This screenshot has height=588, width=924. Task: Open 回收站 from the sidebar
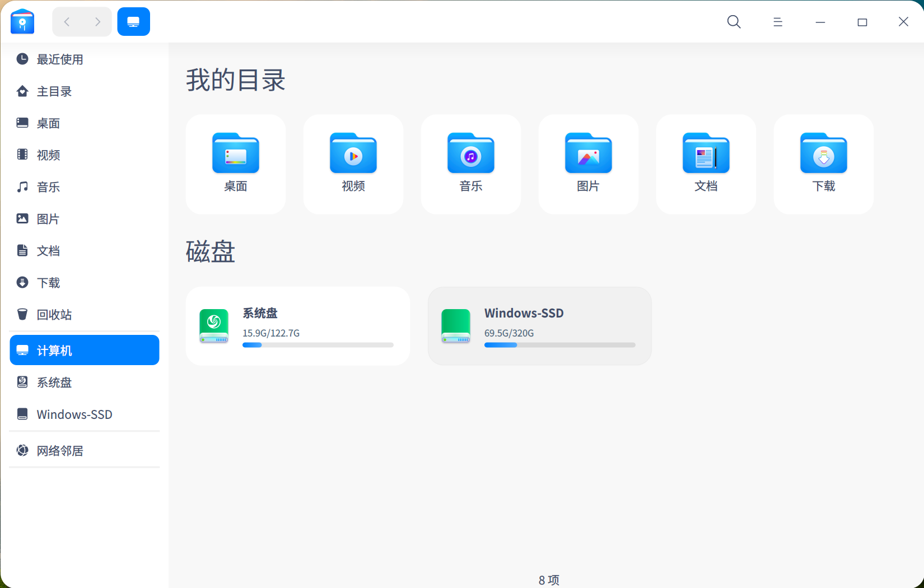(54, 314)
